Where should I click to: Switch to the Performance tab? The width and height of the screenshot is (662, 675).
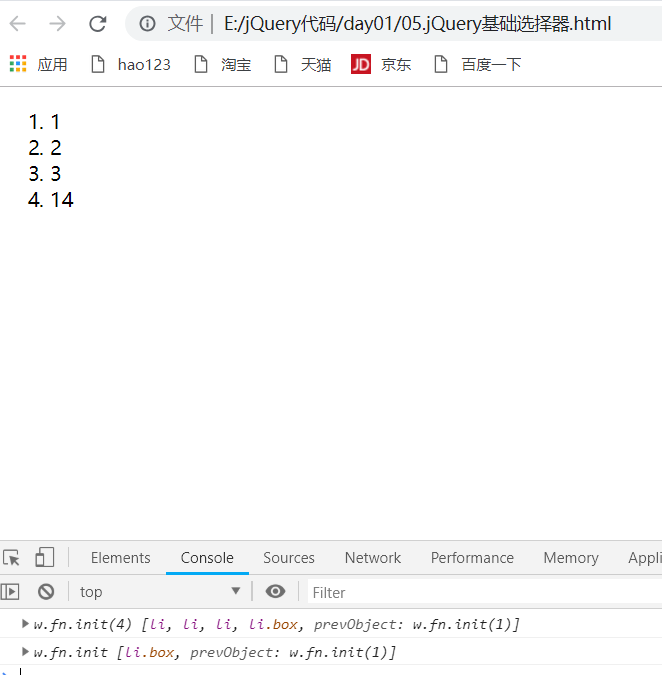click(472, 557)
